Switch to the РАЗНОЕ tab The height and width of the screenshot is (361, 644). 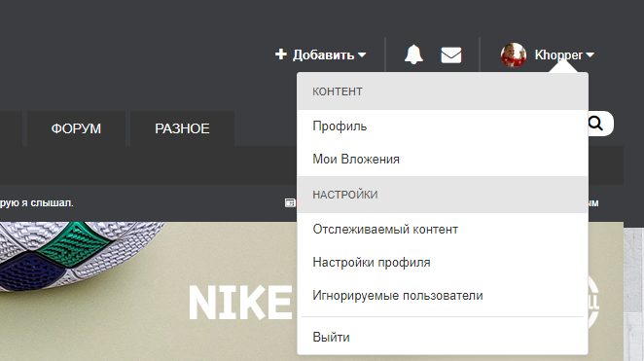click(182, 128)
